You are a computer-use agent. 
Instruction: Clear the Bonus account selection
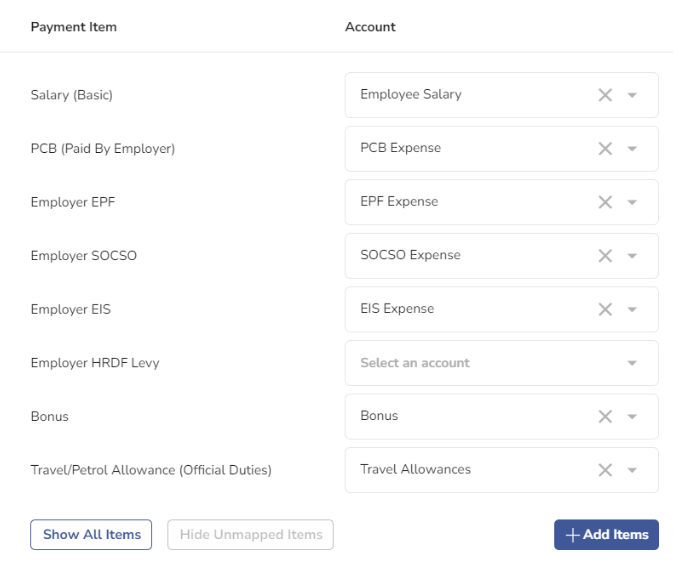click(605, 416)
